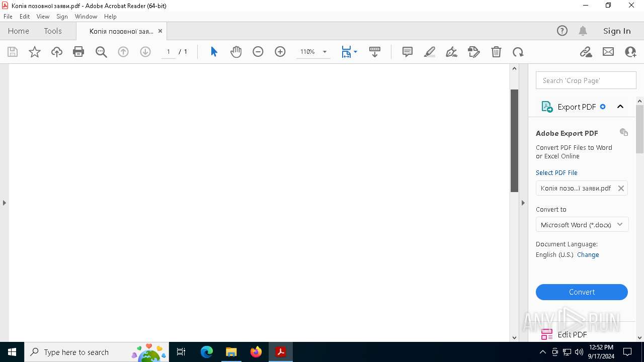
Task: Select the Highlight text tool
Action: point(430,52)
